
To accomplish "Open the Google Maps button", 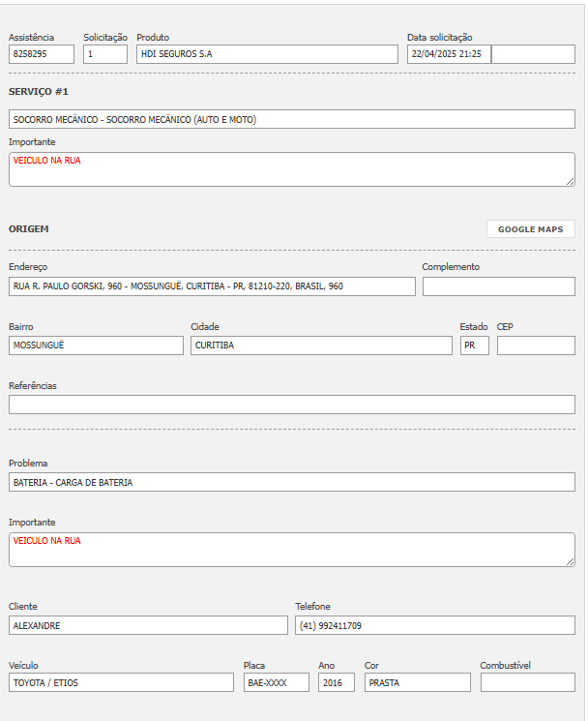I will (x=530, y=229).
